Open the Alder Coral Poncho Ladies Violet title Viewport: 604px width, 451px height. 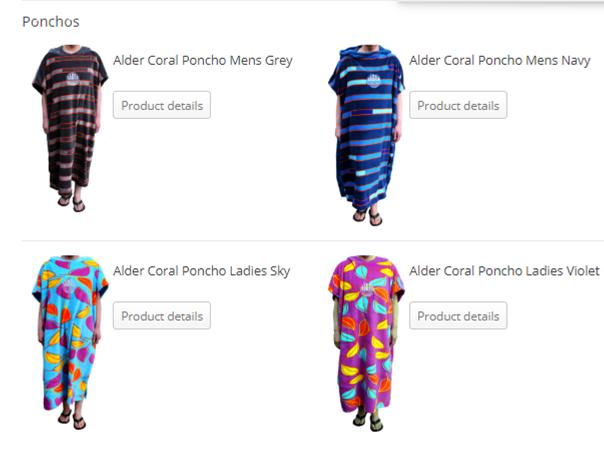pos(504,271)
